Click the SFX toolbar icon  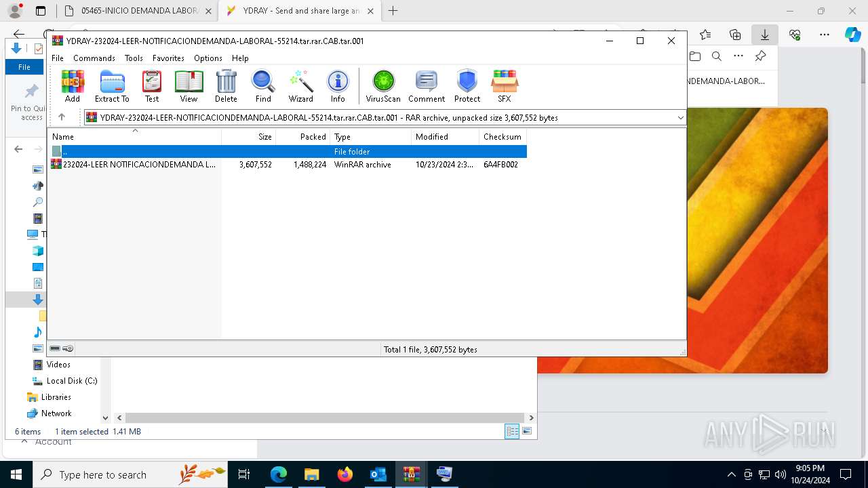(x=504, y=86)
